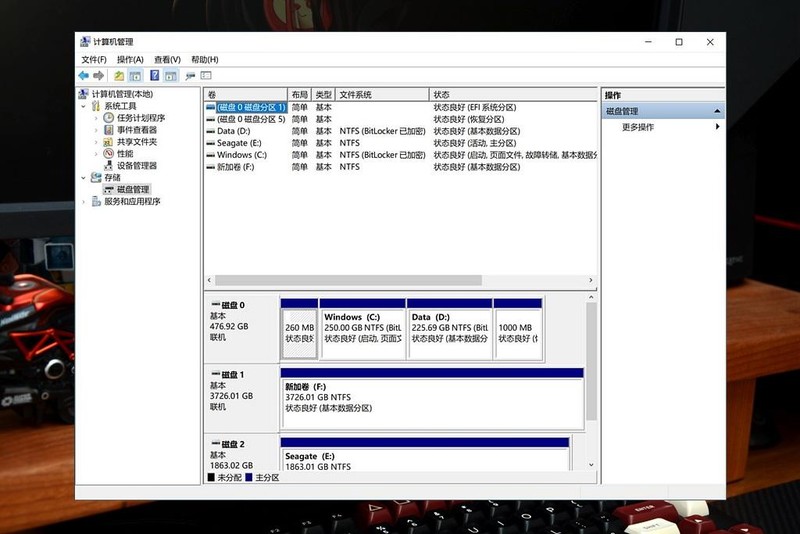The height and width of the screenshot is (534, 800).
Task: Expand the 服务和应用程序 node
Action: (84, 202)
